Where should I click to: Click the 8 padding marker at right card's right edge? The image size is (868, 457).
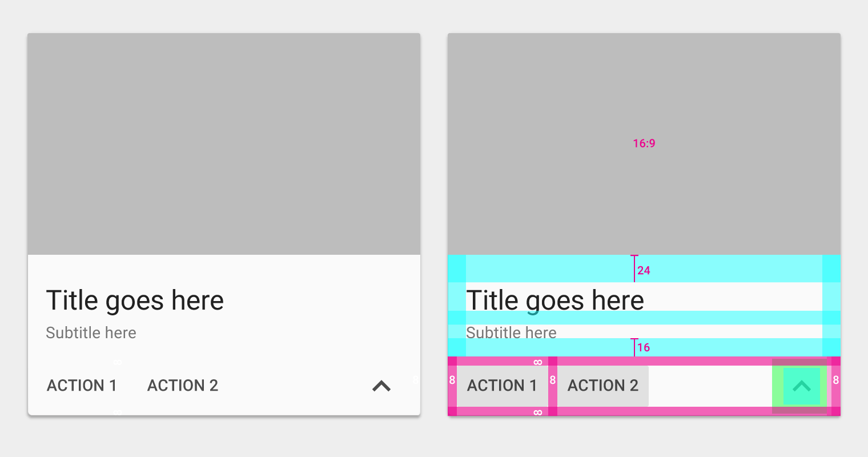point(836,380)
